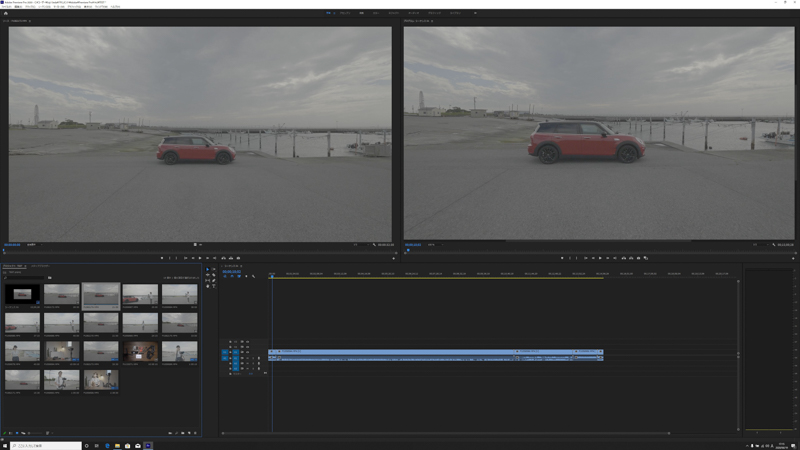Select the Hand tool
Viewport: 800px width, 450px height.
(208, 286)
